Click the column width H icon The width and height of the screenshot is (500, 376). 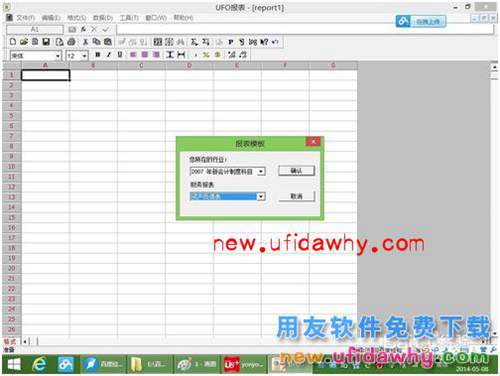click(x=181, y=55)
